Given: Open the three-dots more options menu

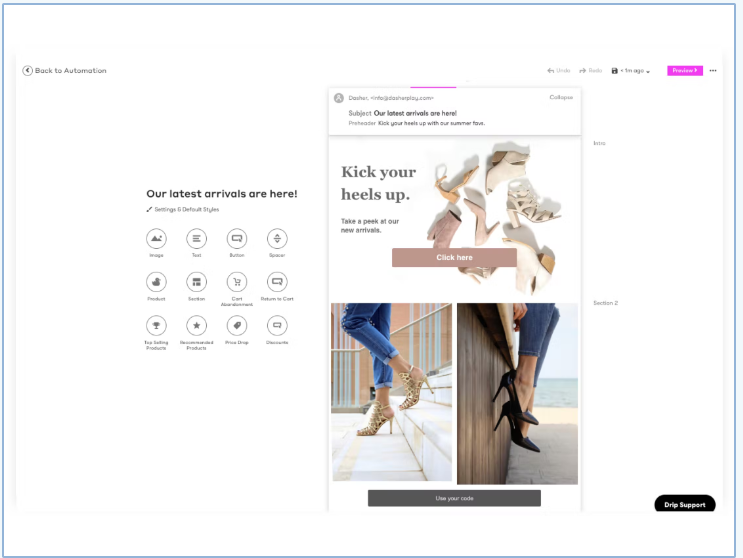Looking at the screenshot, I should tap(713, 71).
